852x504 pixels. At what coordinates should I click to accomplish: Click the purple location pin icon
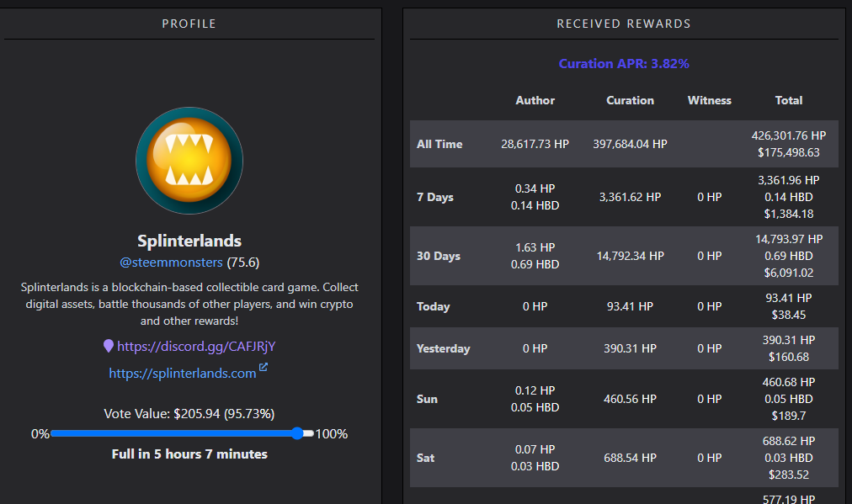109,346
